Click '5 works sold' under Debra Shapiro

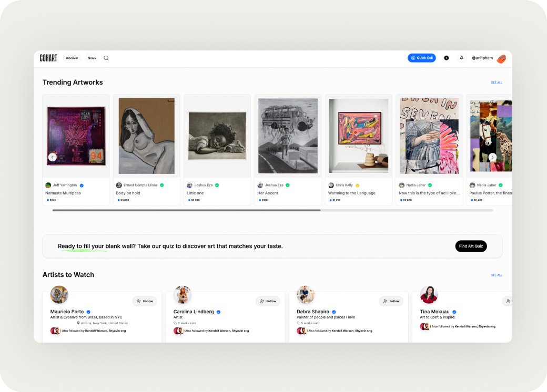(x=310, y=323)
